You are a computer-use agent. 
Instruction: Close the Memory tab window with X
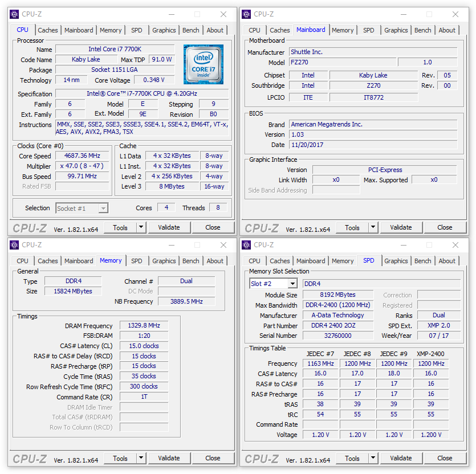[223, 245]
